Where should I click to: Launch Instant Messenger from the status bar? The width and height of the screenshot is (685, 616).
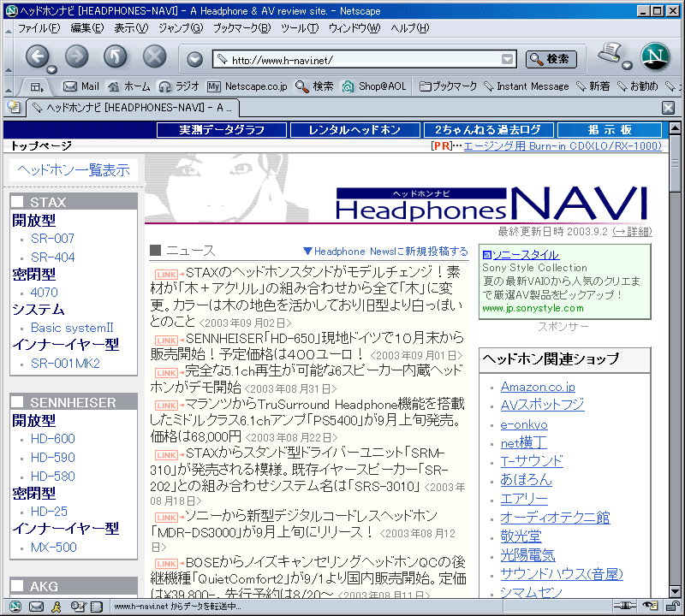(x=57, y=607)
